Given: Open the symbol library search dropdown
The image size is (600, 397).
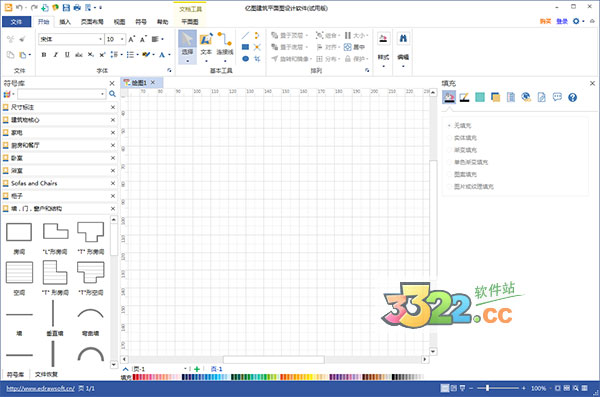Looking at the screenshot, I should [x=103, y=94].
